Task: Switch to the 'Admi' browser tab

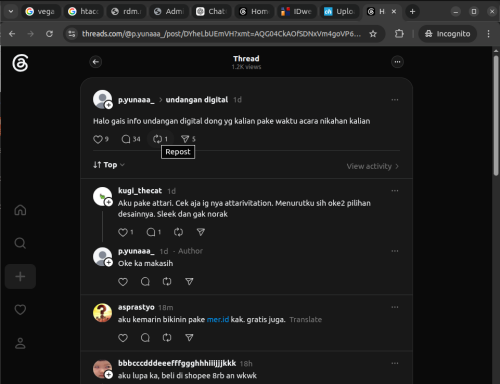Action: (169, 12)
